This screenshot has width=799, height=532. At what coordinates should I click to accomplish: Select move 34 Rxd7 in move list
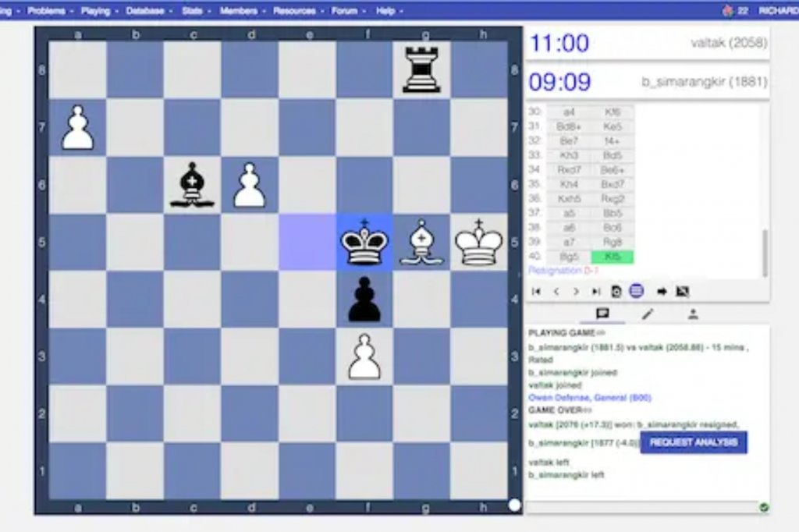(x=568, y=169)
